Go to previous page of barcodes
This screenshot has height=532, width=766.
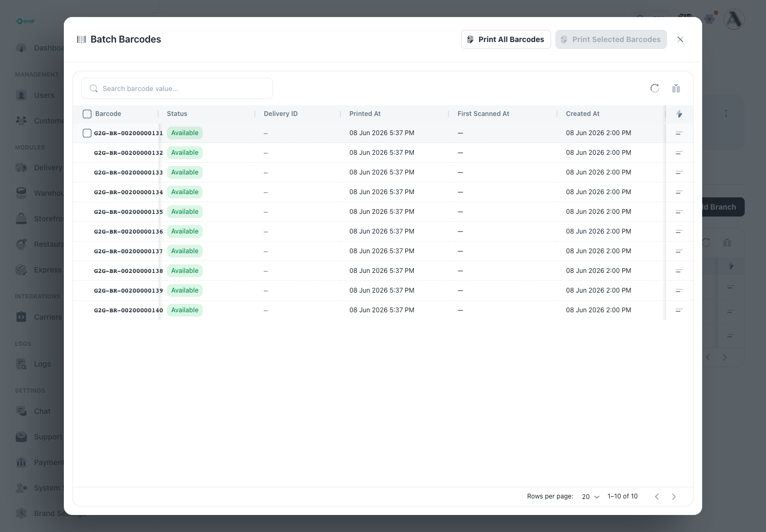(x=657, y=496)
